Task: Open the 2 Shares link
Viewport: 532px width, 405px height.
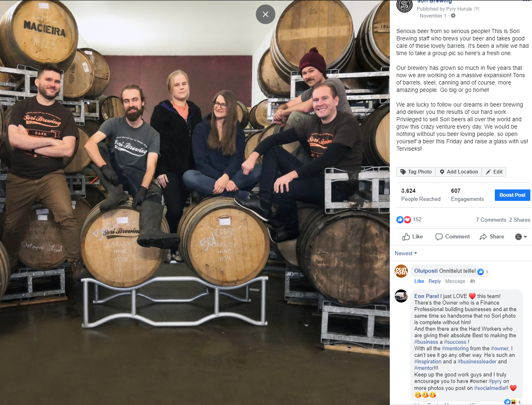Action: (520, 220)
